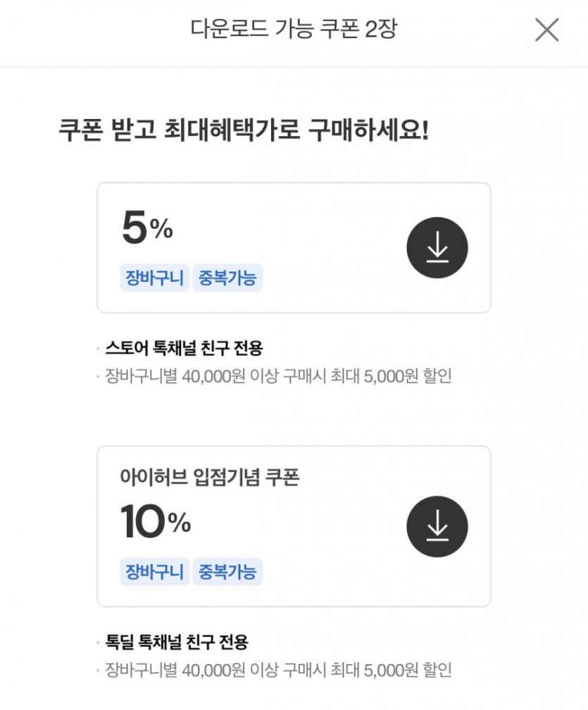Close the 다운로드 가능 쿠폰 popup
588x710 pixels.
[x=546, y=30]
